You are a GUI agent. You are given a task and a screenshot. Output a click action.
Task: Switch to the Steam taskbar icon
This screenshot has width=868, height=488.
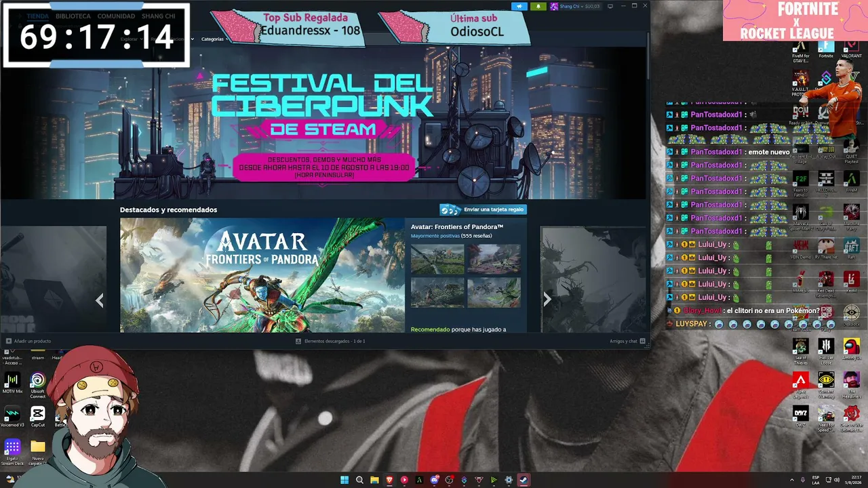click(x=524, y=480)
